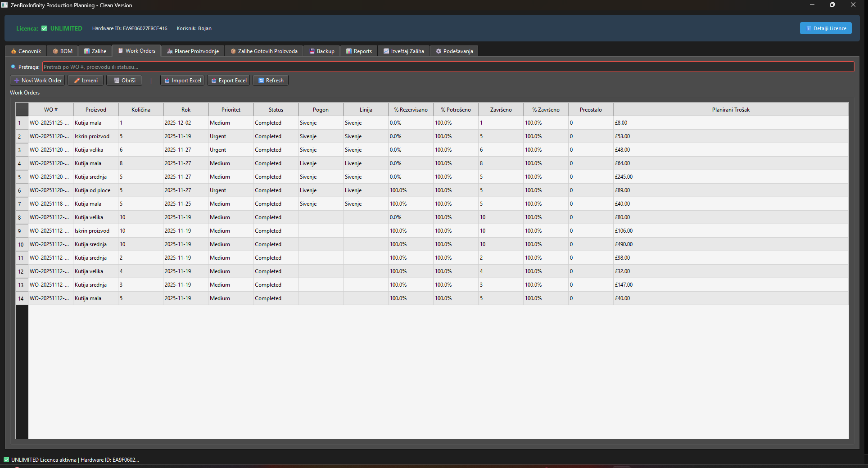868x468 pixels.
Task: Click the Obriši delete button
Action: coord(124,81)
